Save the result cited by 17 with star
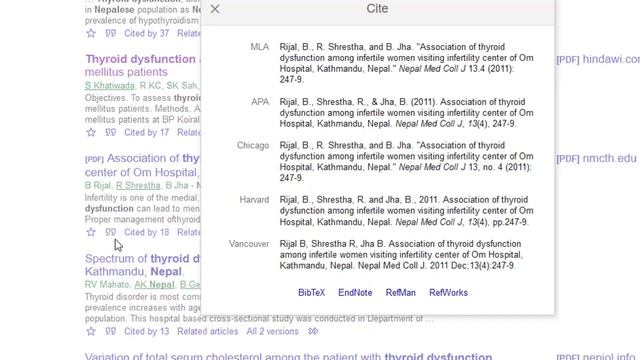 point(91,132)
